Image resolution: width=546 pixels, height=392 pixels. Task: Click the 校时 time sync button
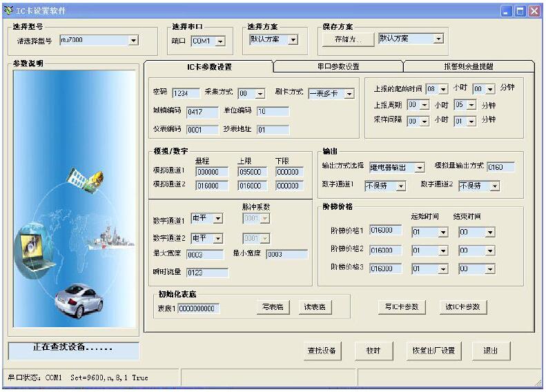[373, 351]
